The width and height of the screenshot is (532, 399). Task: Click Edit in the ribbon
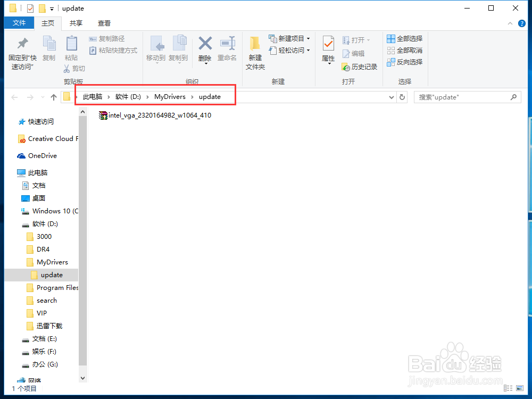354,54
